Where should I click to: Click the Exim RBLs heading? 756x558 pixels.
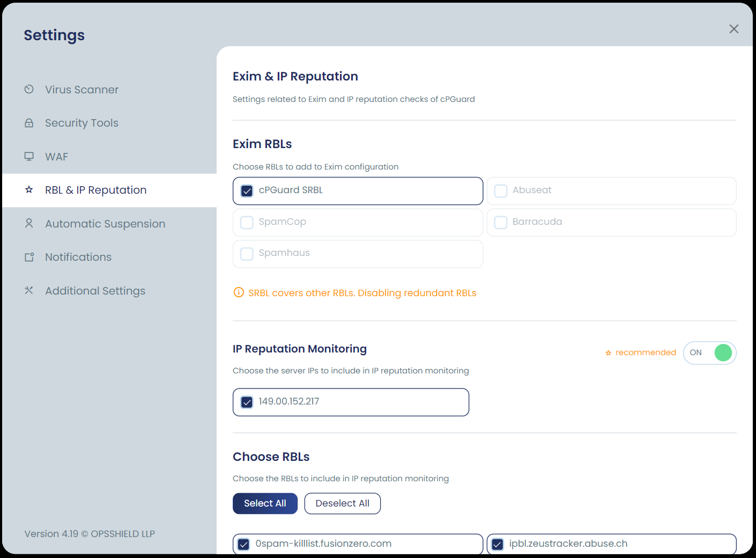click(x=262, y=144)
